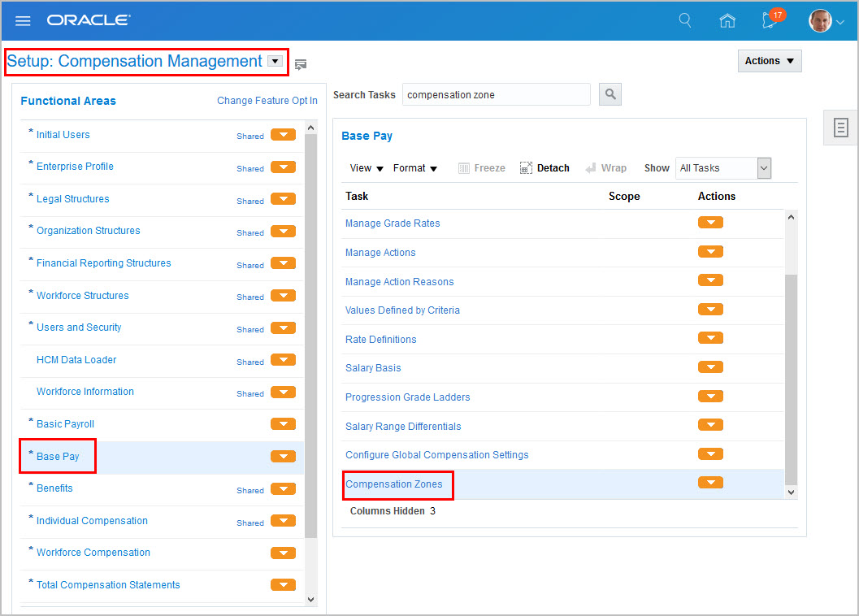Screen dimensions: 859x616
Task: Open the orange action button for Base Pay
Action: click(284, 456)
